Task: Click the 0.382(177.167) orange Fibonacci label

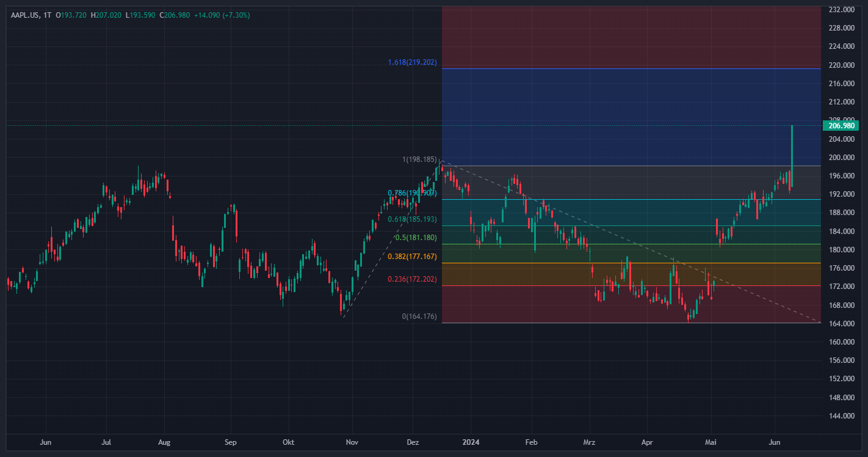Action: pyautogui.click(x=412, y=257)
